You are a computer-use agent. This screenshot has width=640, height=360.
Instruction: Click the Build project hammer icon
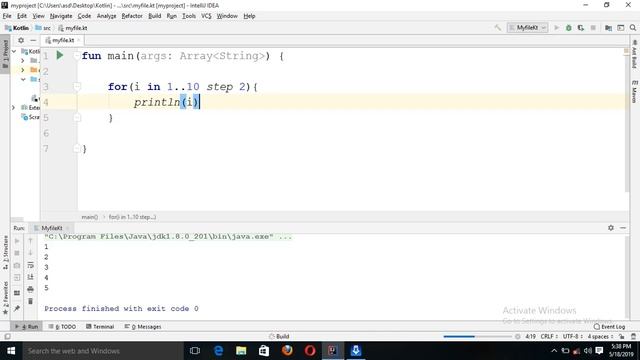point(498,28)
